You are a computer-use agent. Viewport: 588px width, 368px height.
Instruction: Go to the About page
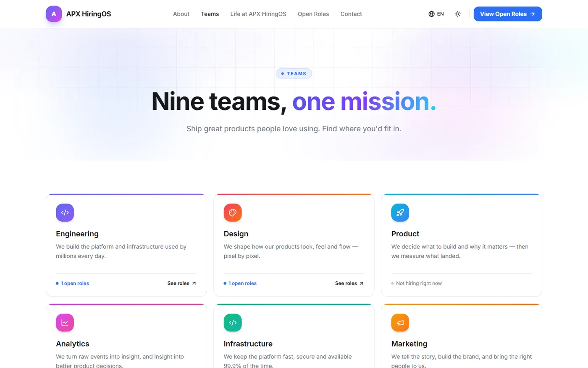[x=181, y=14]
